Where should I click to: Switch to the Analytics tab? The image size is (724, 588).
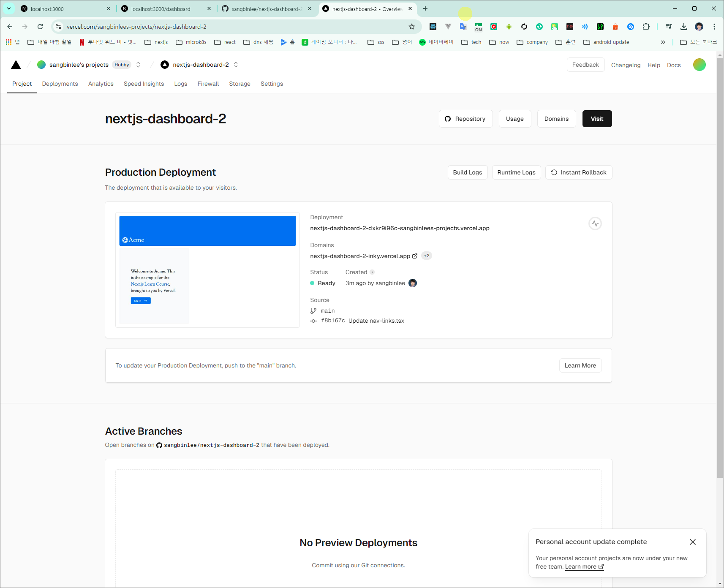[101, 84]
